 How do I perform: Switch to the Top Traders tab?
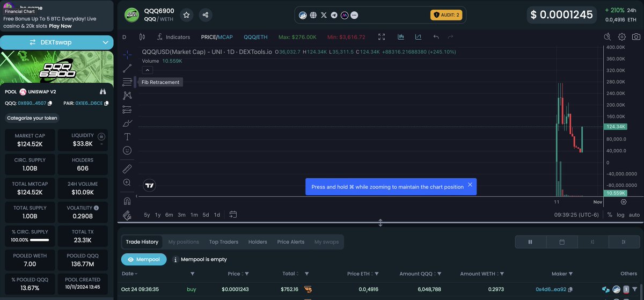click(x=224, y=242)
